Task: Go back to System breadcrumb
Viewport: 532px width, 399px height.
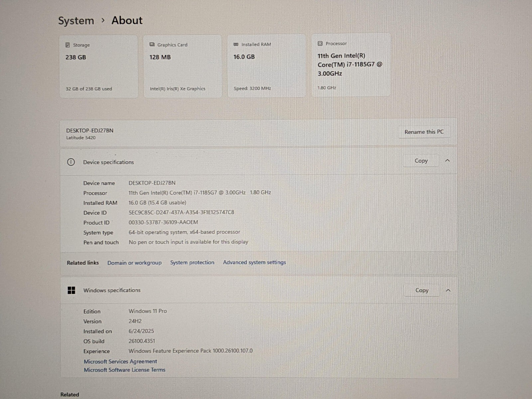Action: 76,21
